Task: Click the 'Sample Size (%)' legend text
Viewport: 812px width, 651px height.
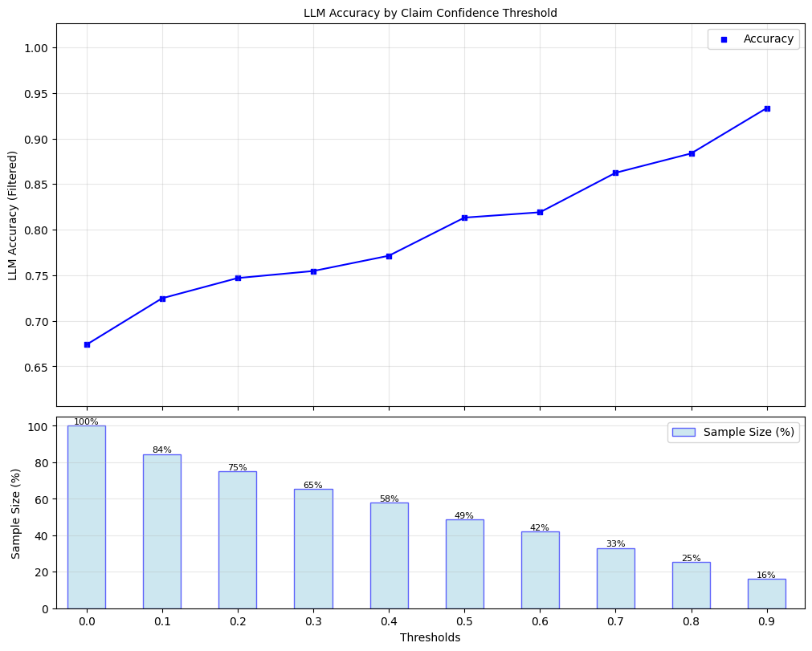Action: [749, 433]
